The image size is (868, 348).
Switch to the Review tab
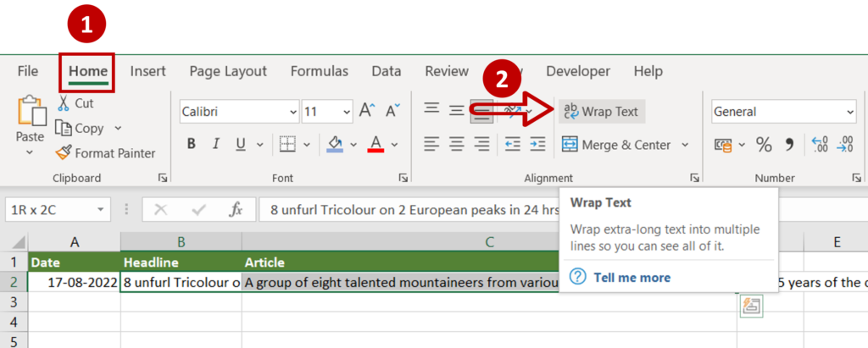(447, 71)
